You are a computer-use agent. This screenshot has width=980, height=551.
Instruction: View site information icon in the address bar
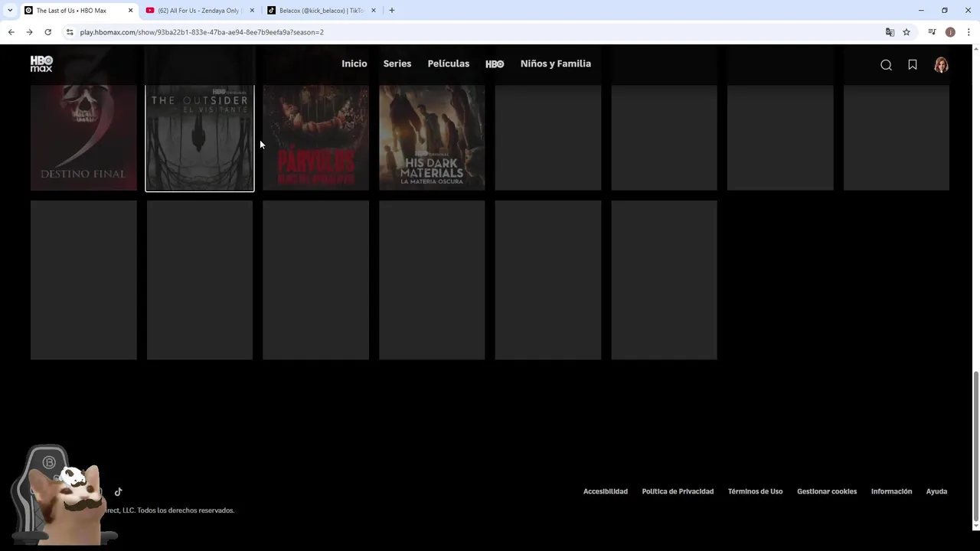[x=70, y=32]
